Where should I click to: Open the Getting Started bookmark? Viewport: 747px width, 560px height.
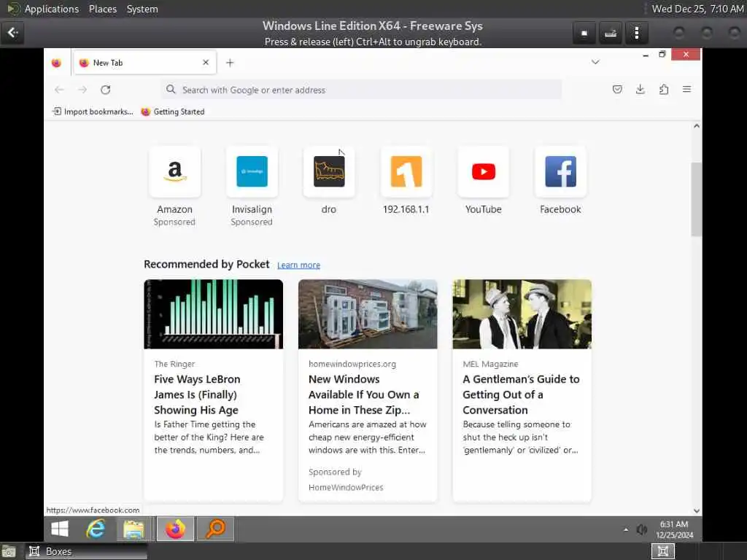click(172, 112)
